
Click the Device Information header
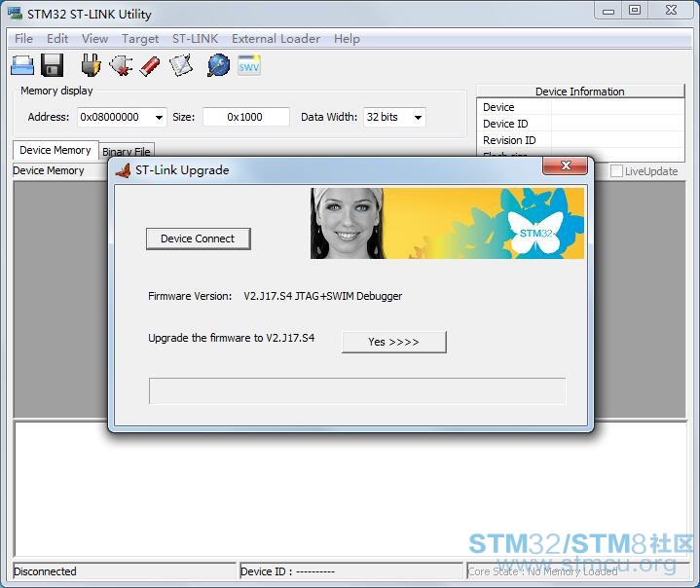580,92
